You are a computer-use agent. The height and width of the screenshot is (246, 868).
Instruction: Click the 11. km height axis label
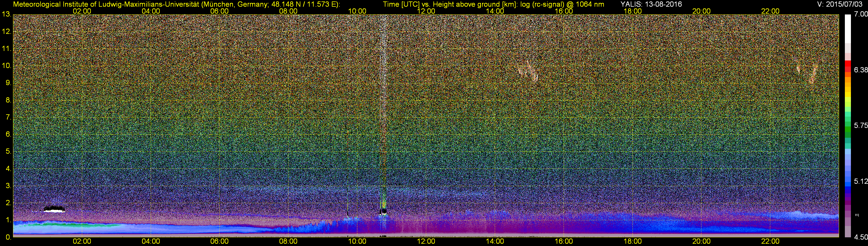(6, 49)
